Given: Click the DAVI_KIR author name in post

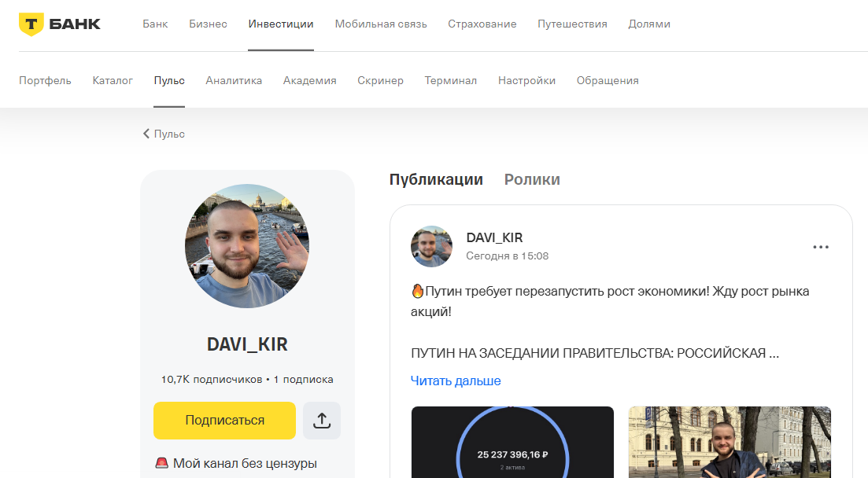Looking at the screenshot, I should point(494,238).
